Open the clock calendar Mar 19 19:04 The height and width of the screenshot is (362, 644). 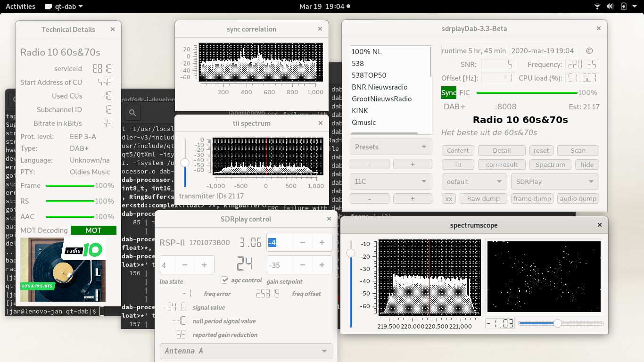pos(325,7)
